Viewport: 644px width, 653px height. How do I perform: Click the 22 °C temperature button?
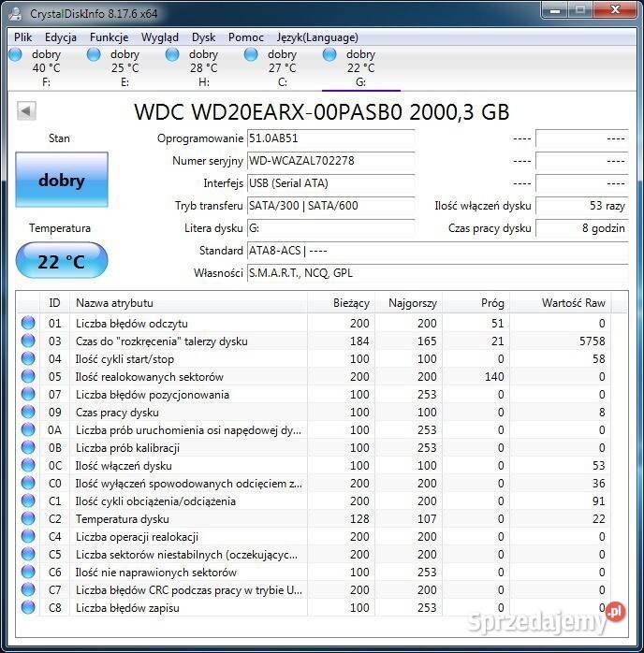(x=62, y=261)
